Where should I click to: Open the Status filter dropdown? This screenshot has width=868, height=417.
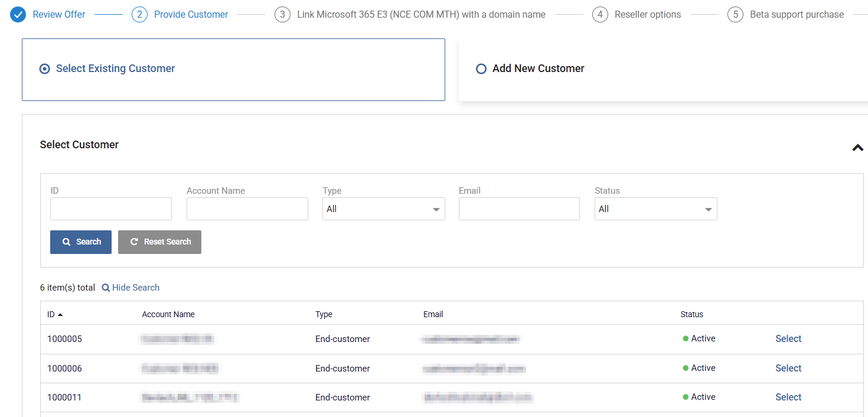pyautogui.click(x=655, y=209)
